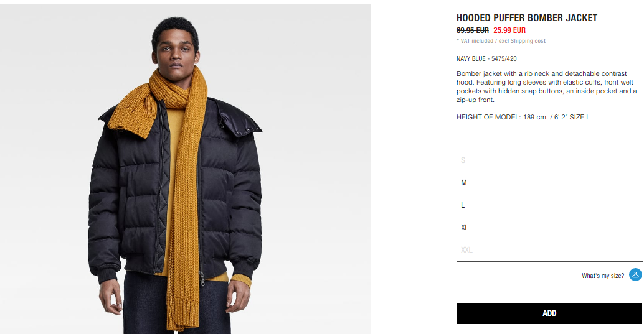Click the VAT included shipping cost note

[501, 41]
